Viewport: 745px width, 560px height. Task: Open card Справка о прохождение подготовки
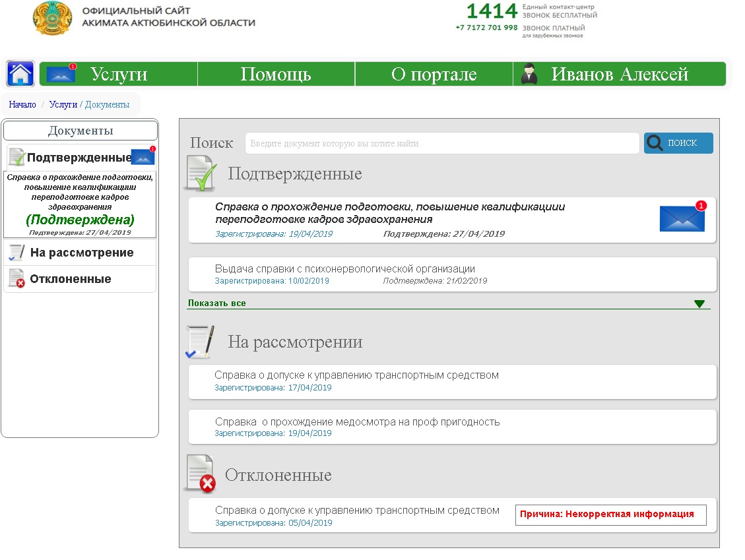point(452,220)
